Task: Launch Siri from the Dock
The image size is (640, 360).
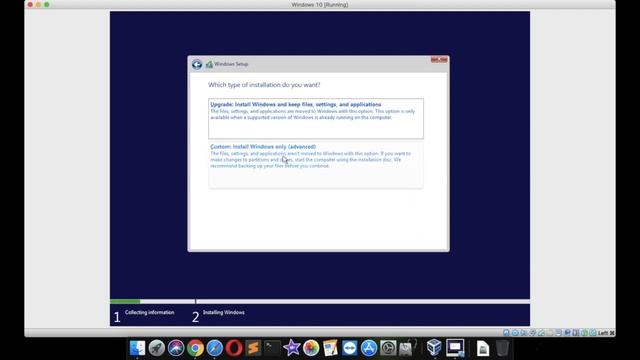Action: (176, 348)
